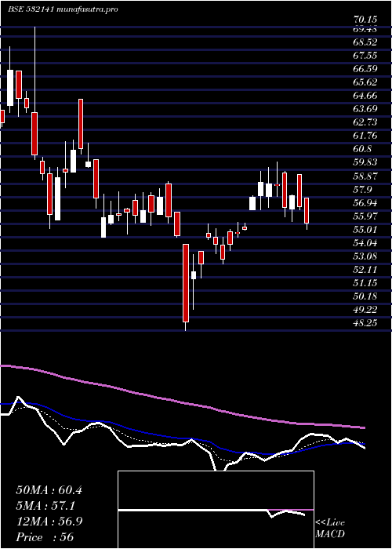Click the 55.01 price axis label

pyautogui.click(x=365, y=229)
